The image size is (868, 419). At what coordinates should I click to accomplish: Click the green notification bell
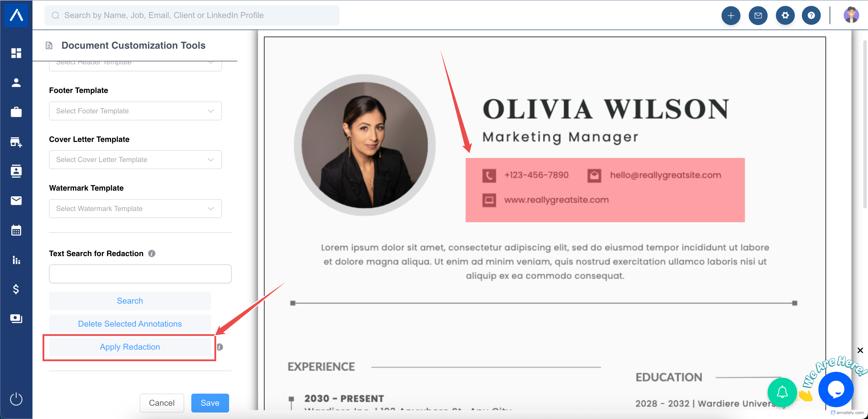tap(782, 392)
